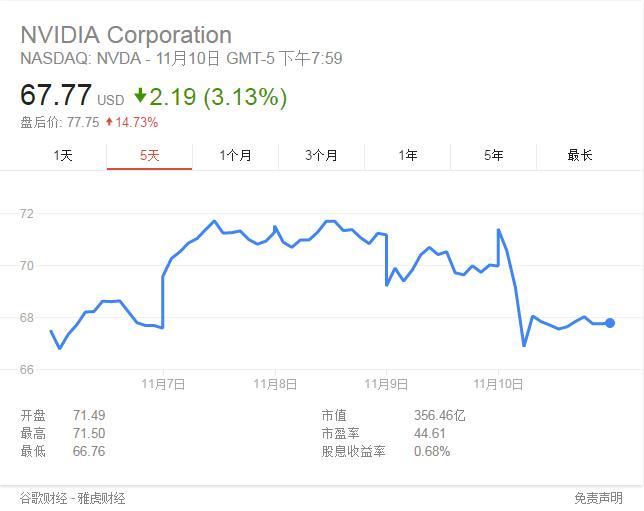Open the 谷歌财经 link

44,498
